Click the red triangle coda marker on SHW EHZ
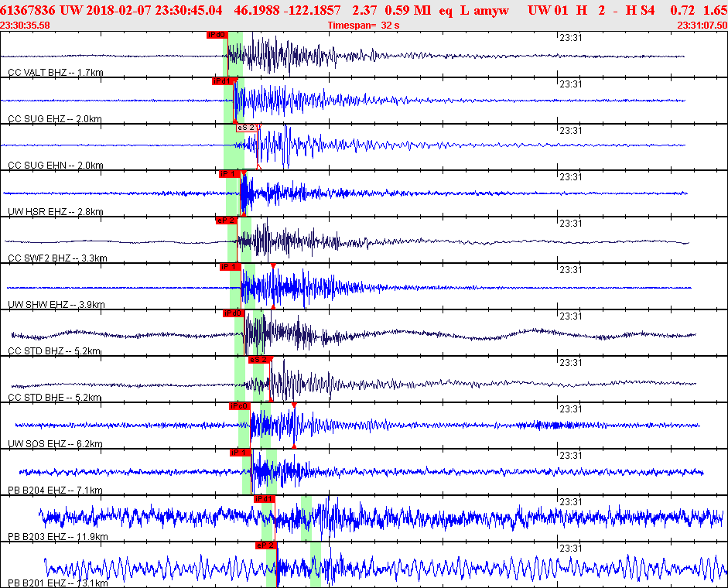 pyautogui.click(x=273, y=266)
